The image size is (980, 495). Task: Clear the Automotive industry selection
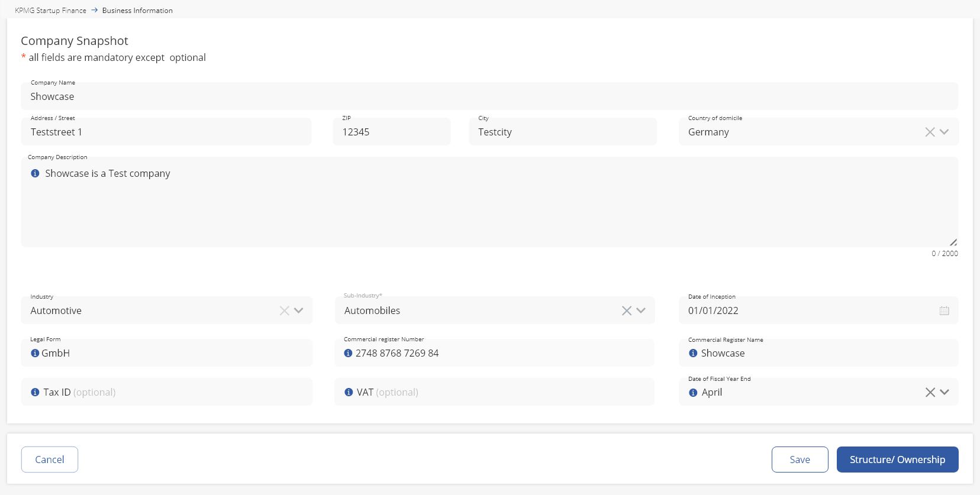tap(284, 310)
